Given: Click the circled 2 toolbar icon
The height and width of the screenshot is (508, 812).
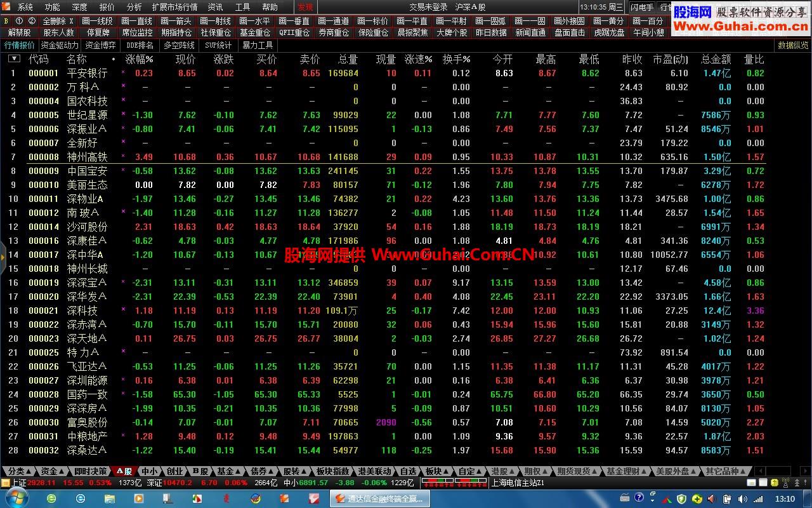Looking at the screenshot, I should pos(31,21).
